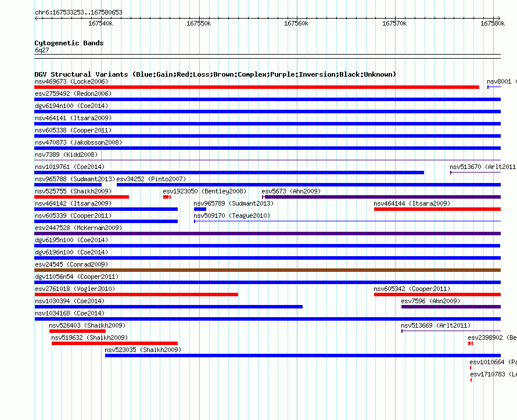Click the nsv8001 variant label
517x420 pixels.
click(x=501, y=81)
